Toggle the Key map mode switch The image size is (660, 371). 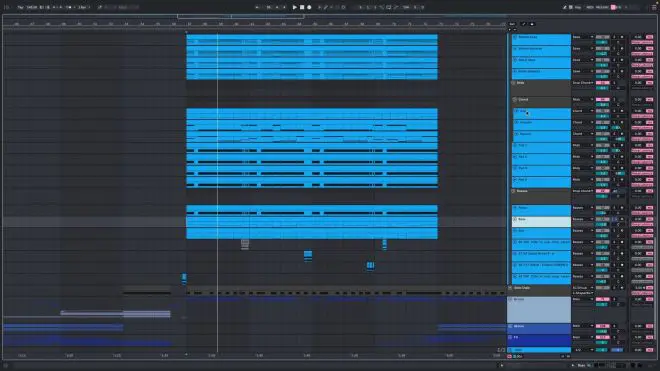[x=578, y=7]
